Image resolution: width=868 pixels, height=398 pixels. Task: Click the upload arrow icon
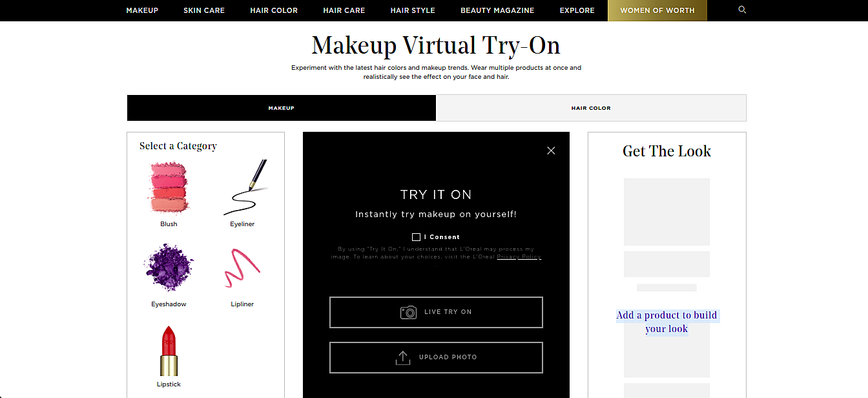coord(403,357)
